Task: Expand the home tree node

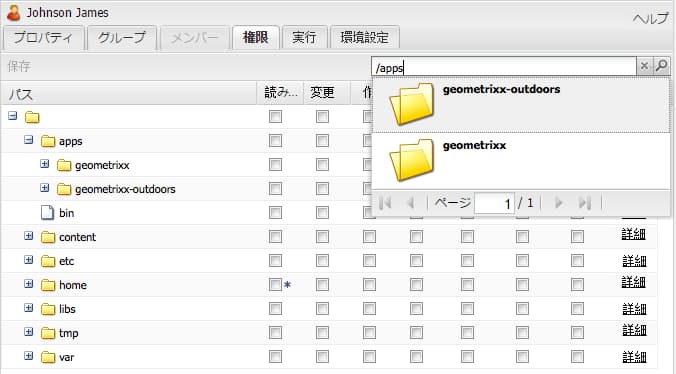Action: click(28, 284)
